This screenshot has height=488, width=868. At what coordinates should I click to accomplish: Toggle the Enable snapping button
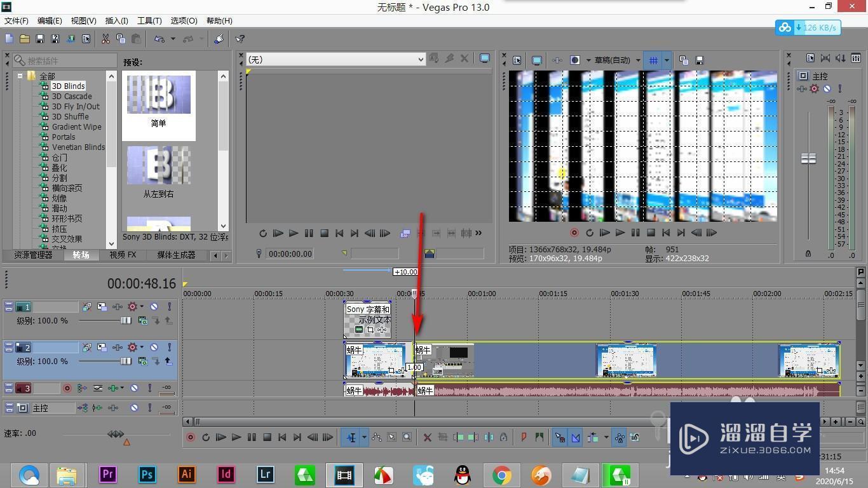pos(560,437)
